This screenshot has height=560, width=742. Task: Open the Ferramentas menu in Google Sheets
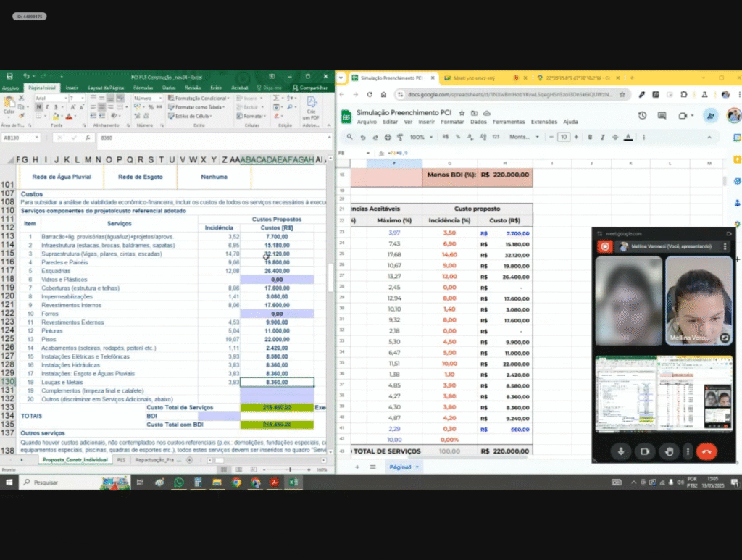(508, 122)
